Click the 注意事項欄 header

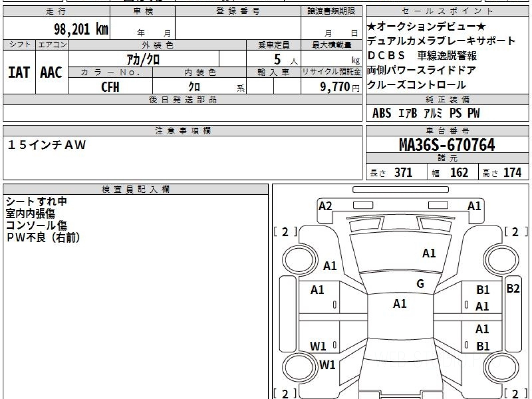[182, 131]
